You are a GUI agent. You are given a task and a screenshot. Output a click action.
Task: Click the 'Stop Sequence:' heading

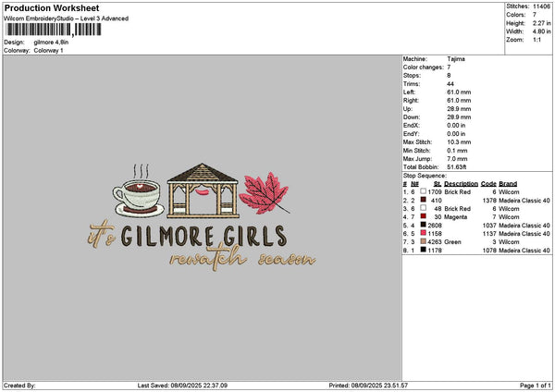(x=425, y=176)
